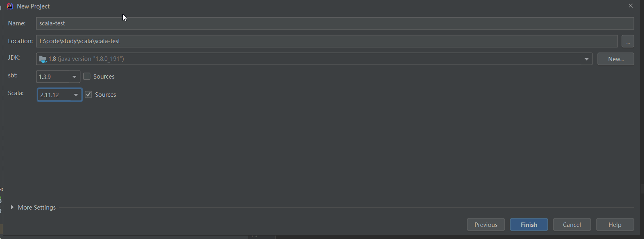This screenshot has width=644, height=239.
Task: Go back with the Previous button
Action: (486, 224)
